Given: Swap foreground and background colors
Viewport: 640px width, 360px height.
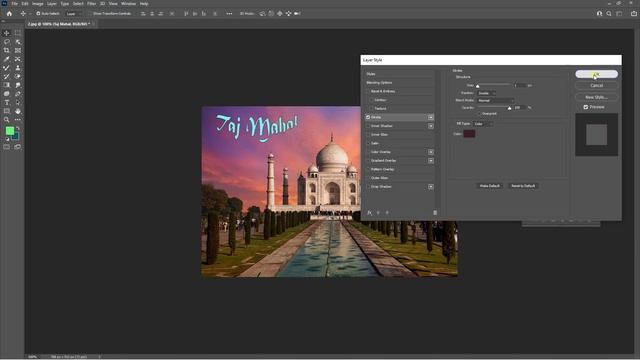Looking at the screenshot, I should point(18,129).
